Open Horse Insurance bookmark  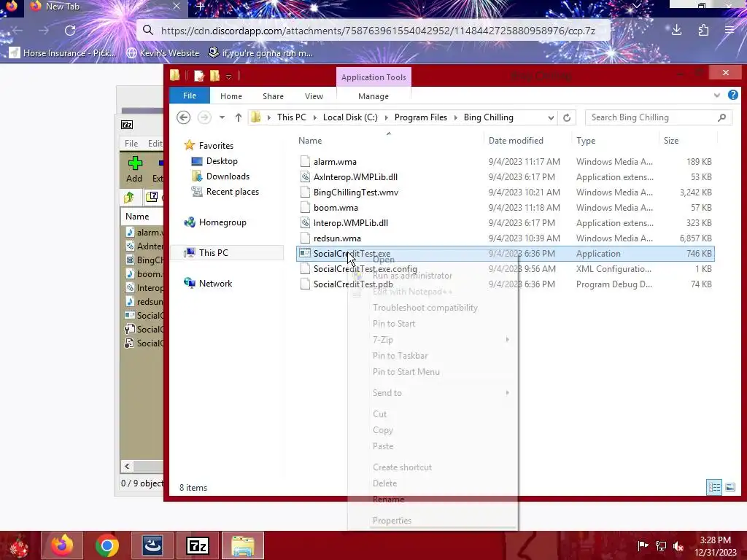pos(63,52)
